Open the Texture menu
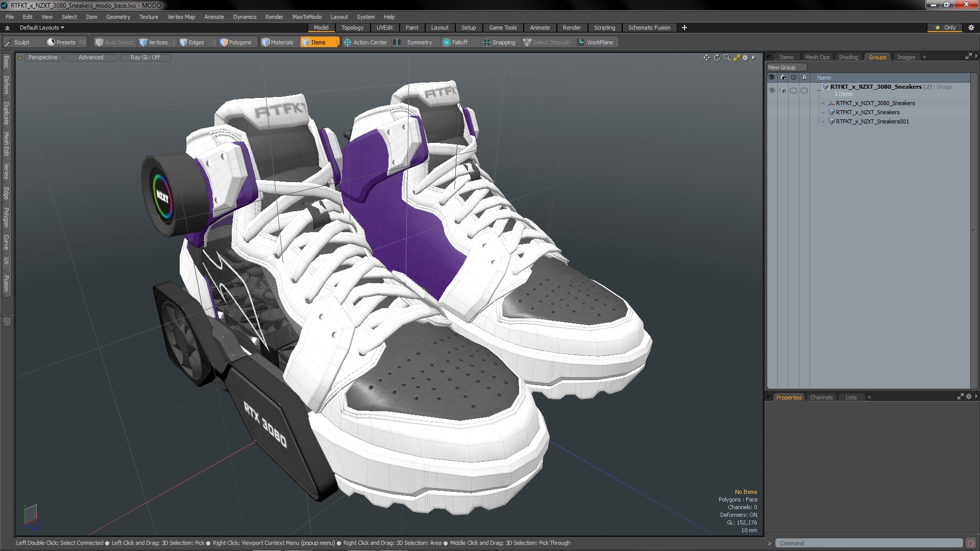980x551 pixels. pos(149,17)
